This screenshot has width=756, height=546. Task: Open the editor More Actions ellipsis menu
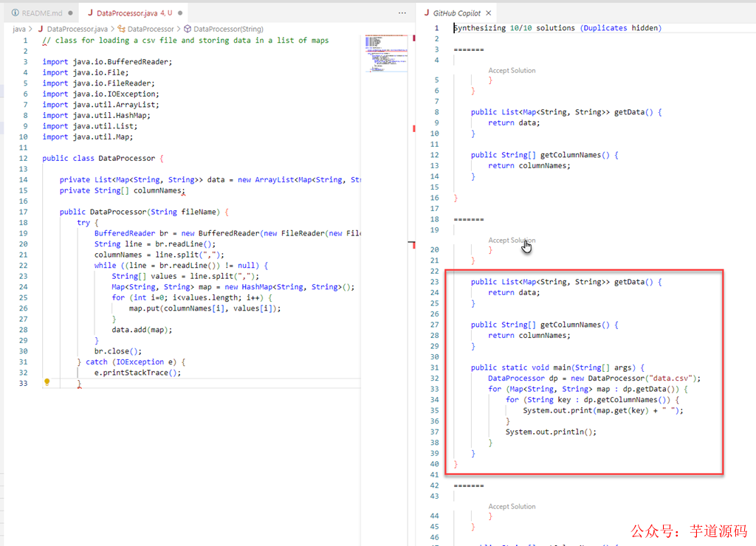click(x=402, y=13)
